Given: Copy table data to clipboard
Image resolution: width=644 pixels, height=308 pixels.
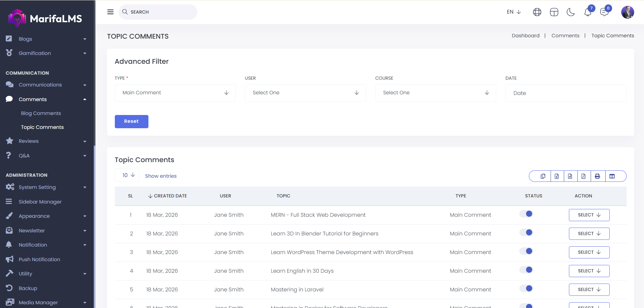Looking at the screenshot, I should 543,176.
